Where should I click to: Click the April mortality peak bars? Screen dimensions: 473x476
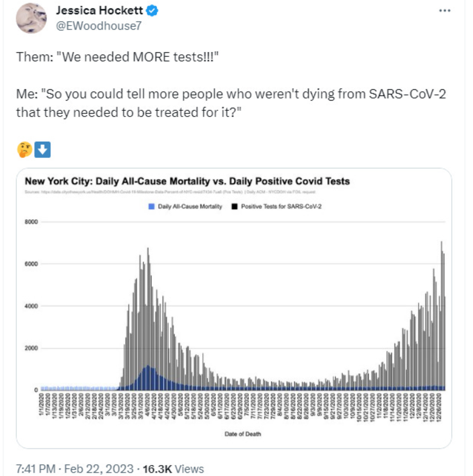(x=148, y=377)
